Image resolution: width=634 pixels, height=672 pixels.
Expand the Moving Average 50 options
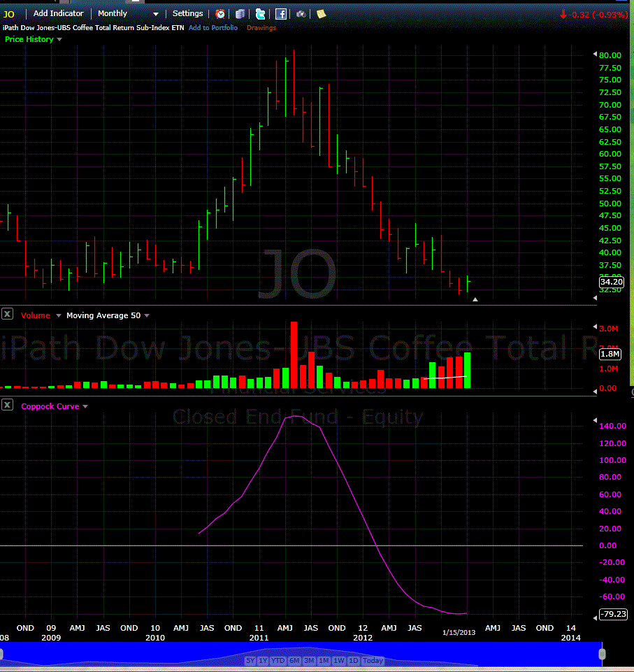click(x=147, y=316)
